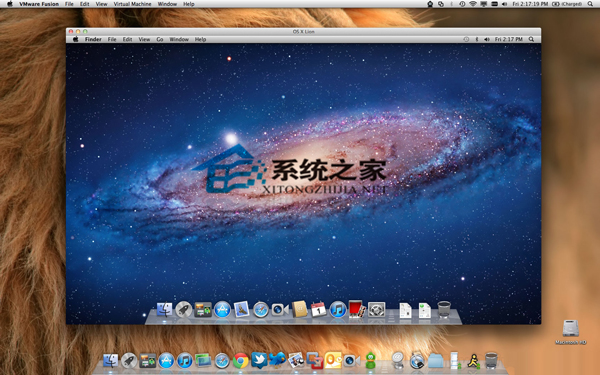
Task: Open Launchpad in the host dock
Action: coord(129,360)
